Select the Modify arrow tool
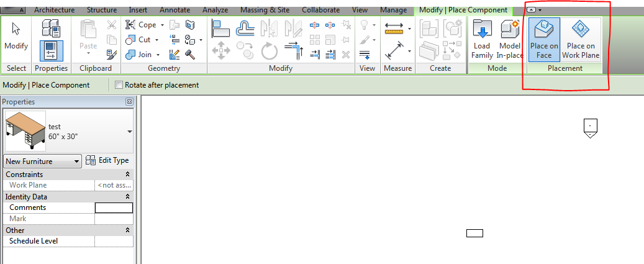This screenshot has height=264, width=644. (x=16, y=36)
